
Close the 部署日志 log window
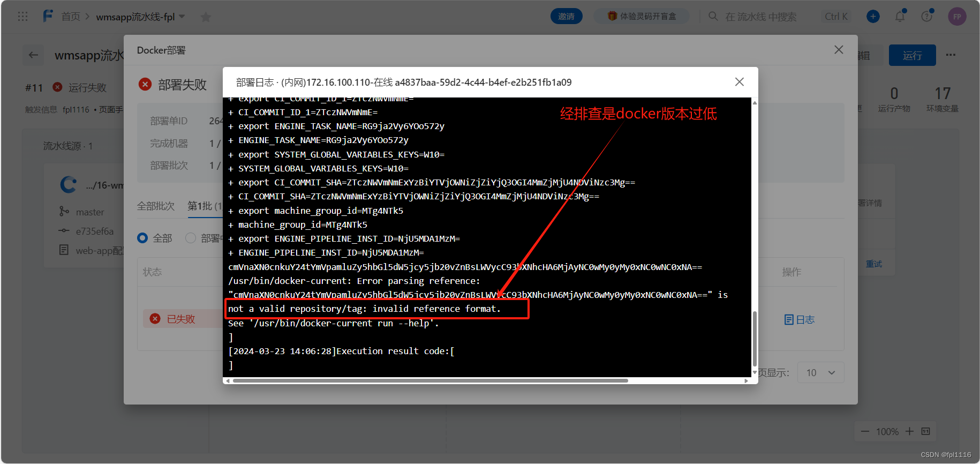pyautogui.click(x=740, y=82)
